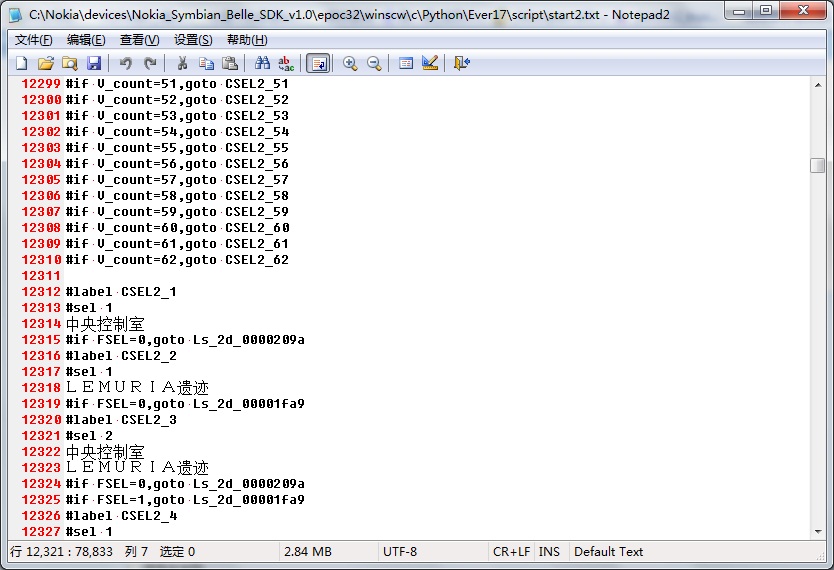Click the 2.84 MB file size status
The image size is (834, 570).
pyautogui.click(x=307, y=552)
